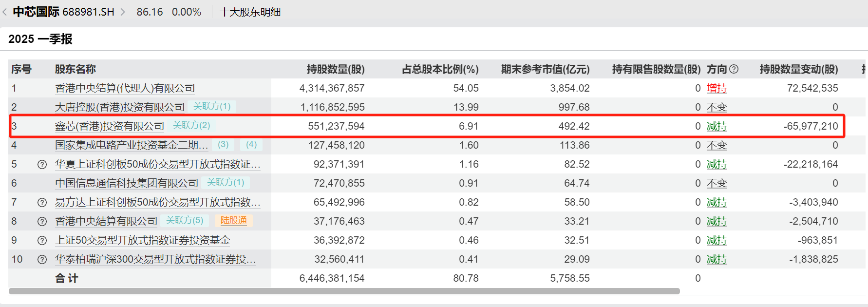Click the 十大股东明细 title
The width and height of the screenshot is (868, 307).
coord(250,12)
